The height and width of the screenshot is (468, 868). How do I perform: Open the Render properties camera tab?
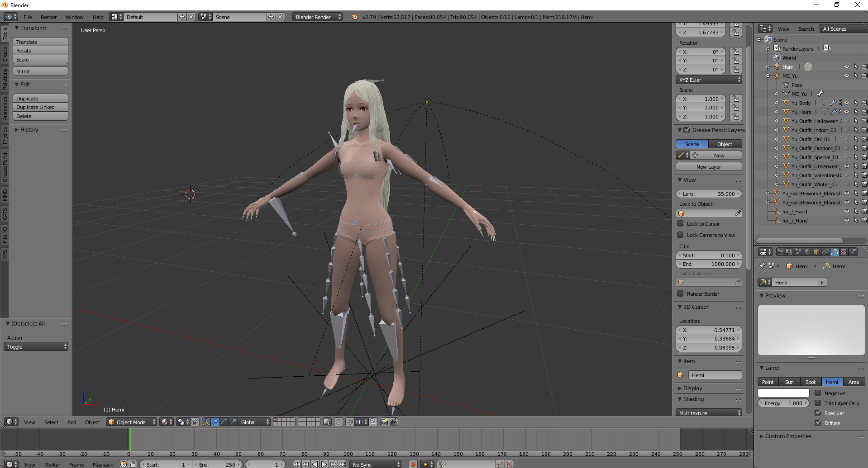pyautogui.click(x=780, y=252)
